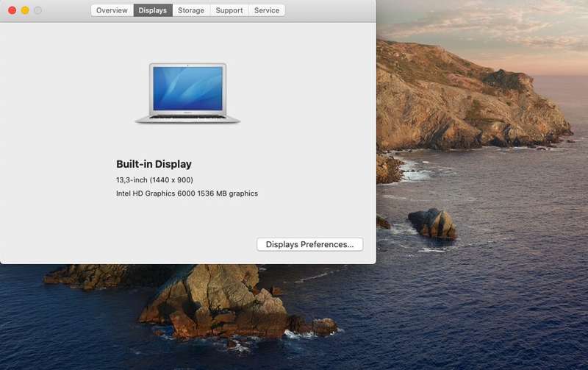Click the Built-in Display heading
588x370 pixels.
[x=154, y=164]
